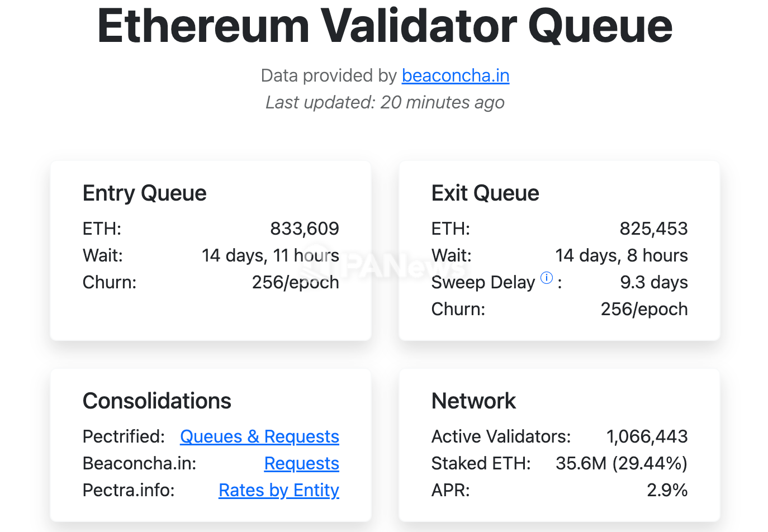Open Pectrified Queues & Requests link
This screenshot has width=768, height=532.
click(x=259, y=436)
